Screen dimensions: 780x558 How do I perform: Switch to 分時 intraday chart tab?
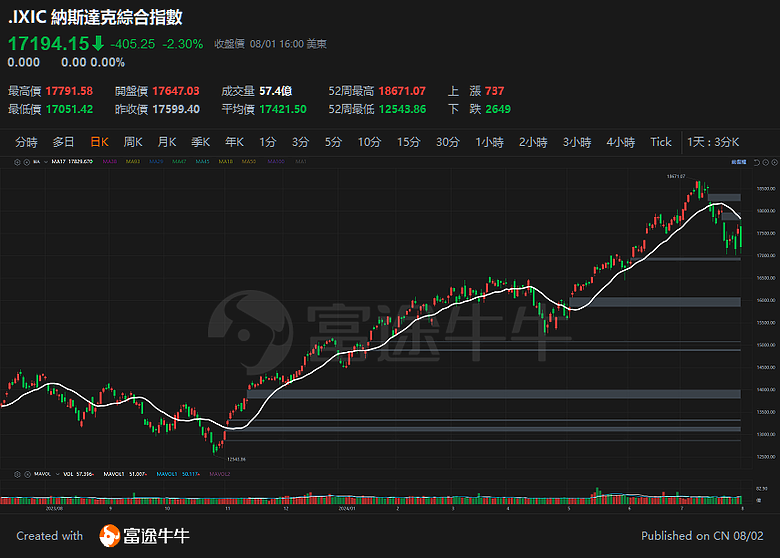pyautogui.click(x=26, y=142)
